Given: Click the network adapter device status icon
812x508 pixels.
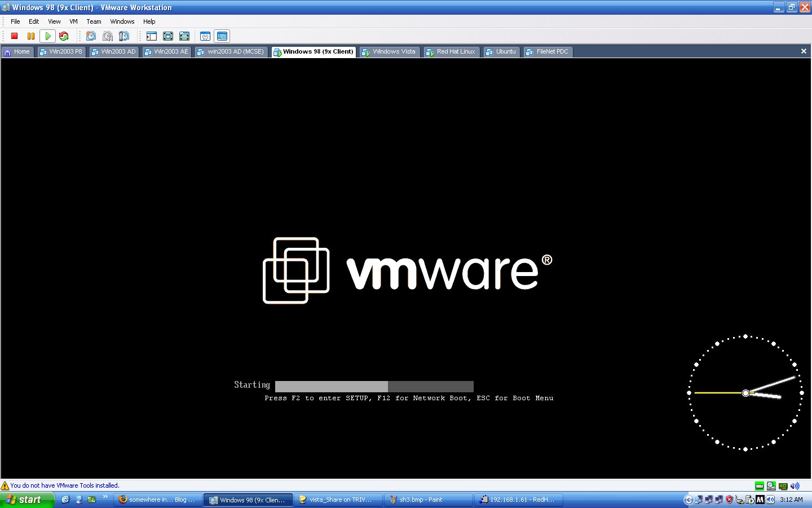Looking at the screenshot, I should tap(783, 486).
